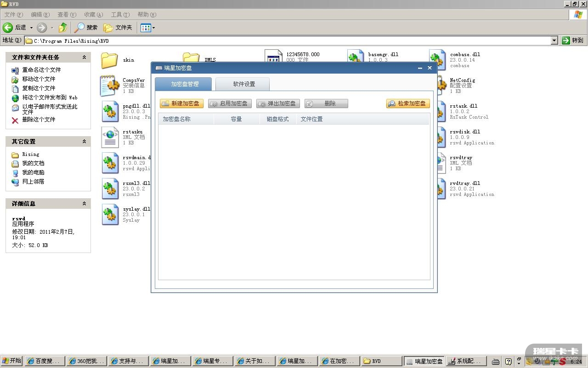The width and height of the screenshot is (588, 368).
Task: Click the 容量 column header
Action: click(x=237, y=119)
